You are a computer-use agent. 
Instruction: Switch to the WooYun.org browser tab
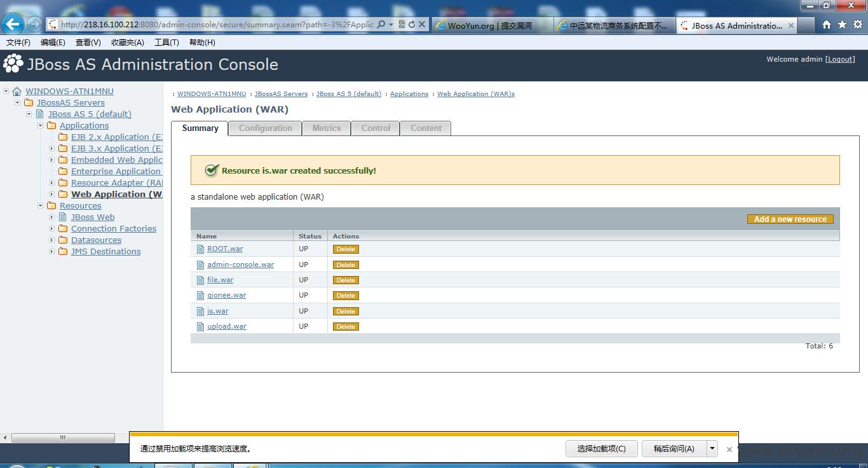coord(491,25)
